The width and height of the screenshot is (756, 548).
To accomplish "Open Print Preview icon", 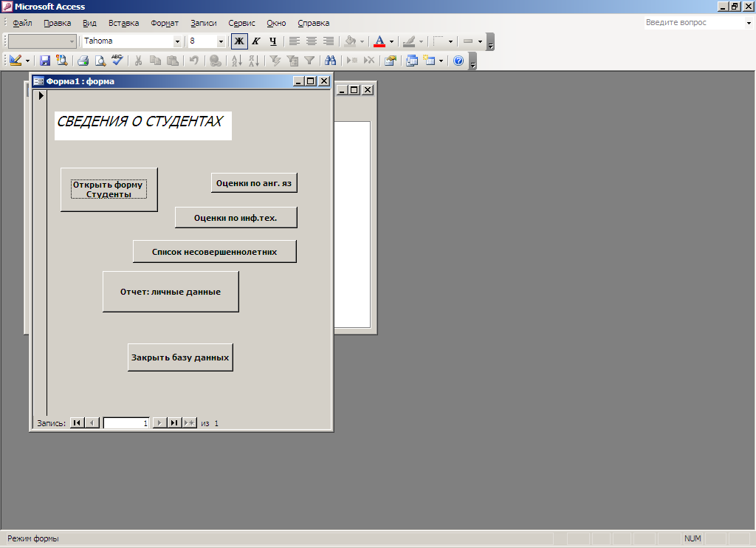I will (100, 61).
